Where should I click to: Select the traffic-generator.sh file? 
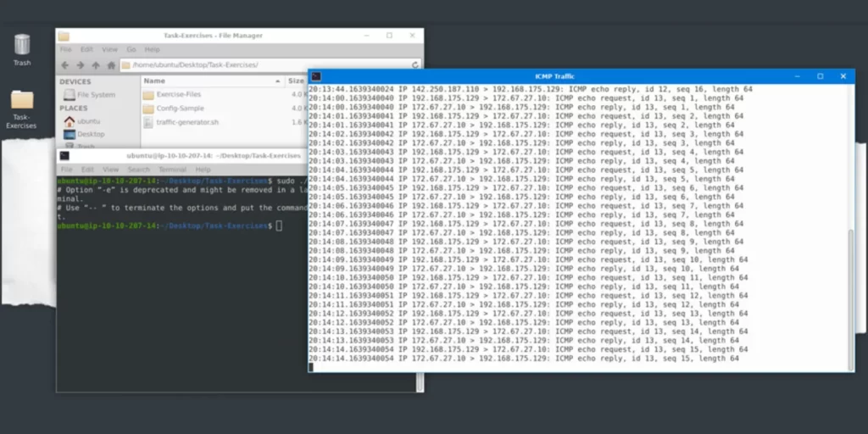pos(186,122)
